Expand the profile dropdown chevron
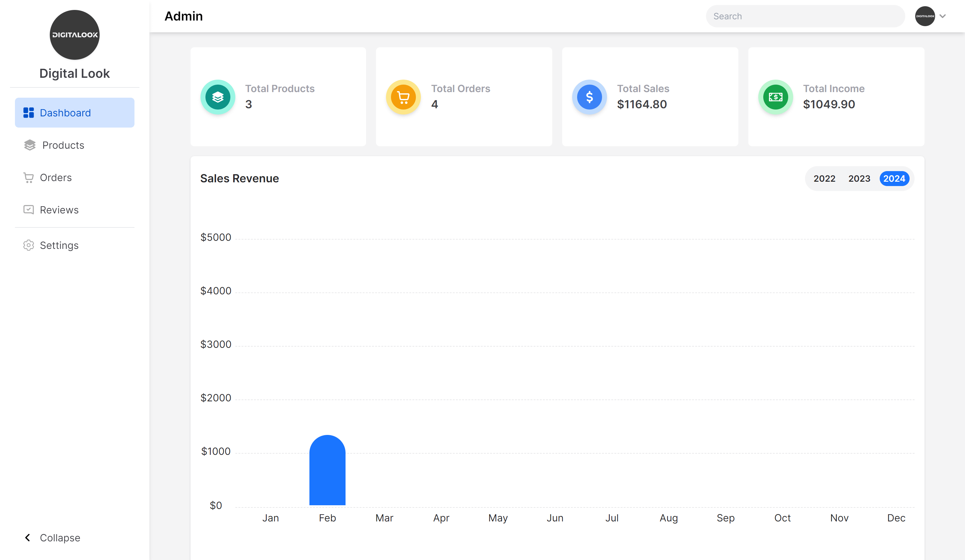 (943, 16)
